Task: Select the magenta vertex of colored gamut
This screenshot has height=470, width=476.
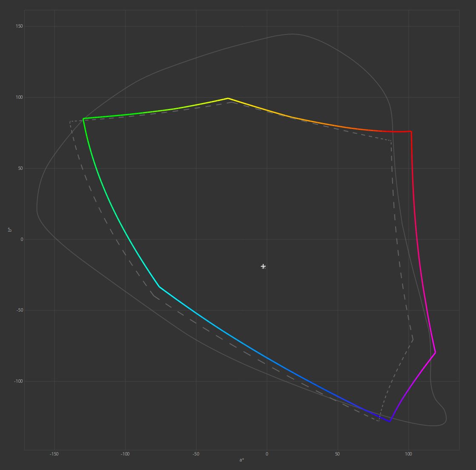Action: (x=435, y=352)
